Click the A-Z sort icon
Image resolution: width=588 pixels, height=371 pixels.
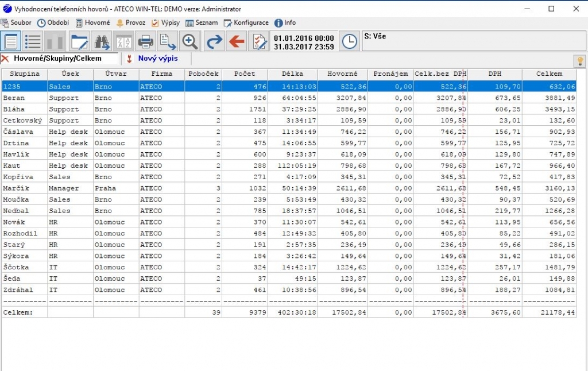[x=123, y=41]
